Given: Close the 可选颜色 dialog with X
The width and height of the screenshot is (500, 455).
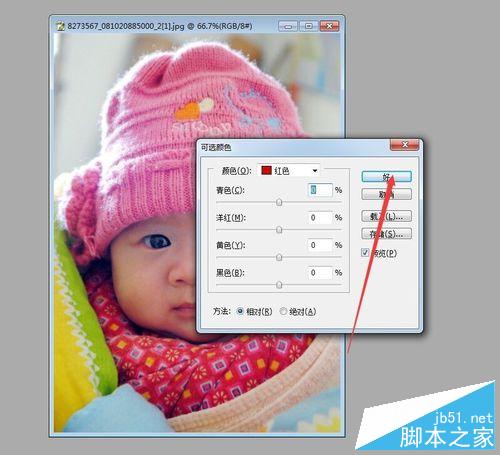Looking at the screenshot, I should pyautogui.click(x=405, y=145).
